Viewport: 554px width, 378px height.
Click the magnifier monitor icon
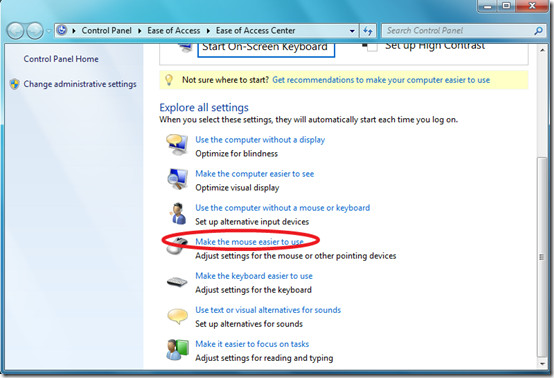click(177, 179)
